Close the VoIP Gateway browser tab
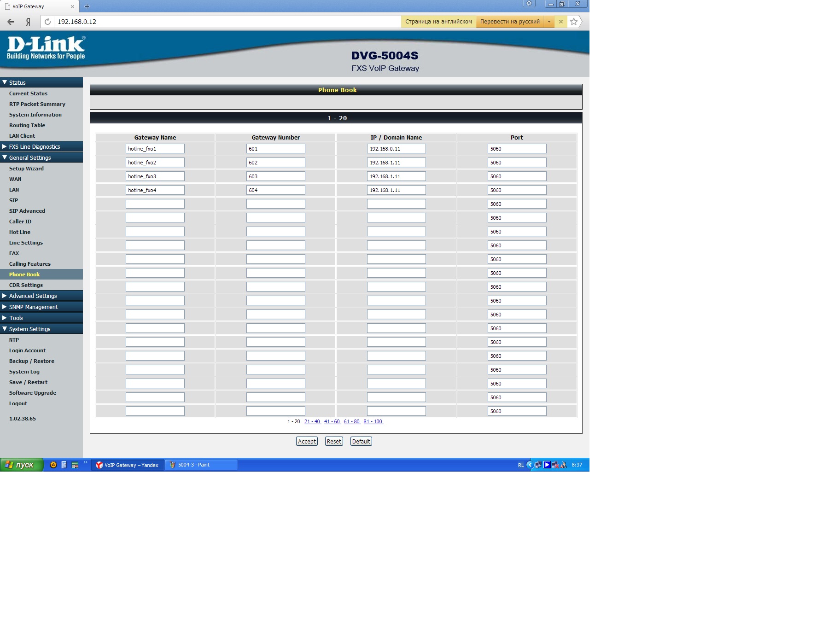This screenshot has width=840, height=630. (72, 6)
